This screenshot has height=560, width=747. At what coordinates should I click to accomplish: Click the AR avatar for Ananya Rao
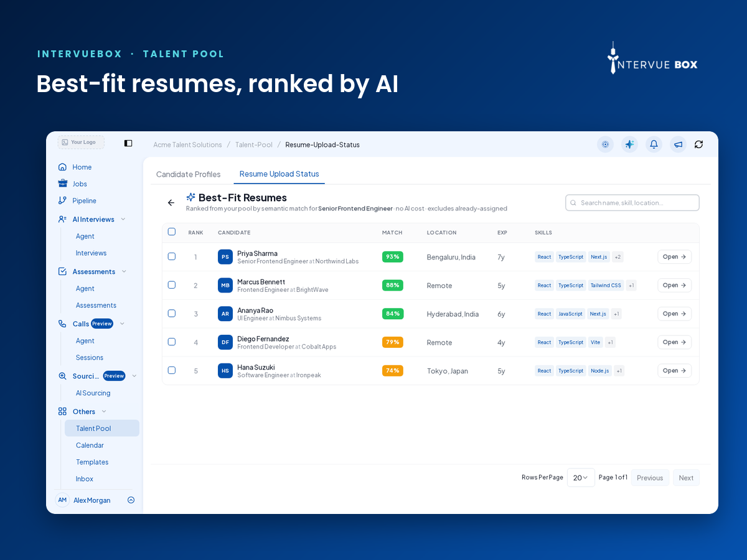225,314
